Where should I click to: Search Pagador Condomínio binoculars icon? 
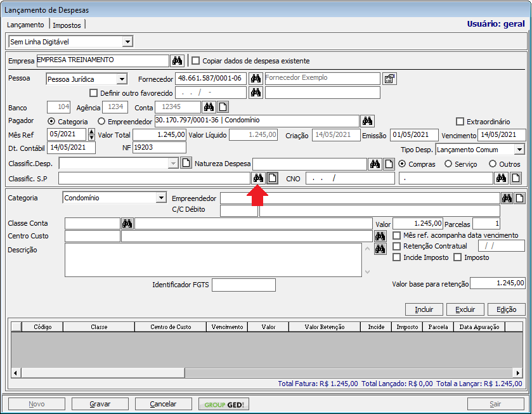pyautogui.click(x=367, y=121)
